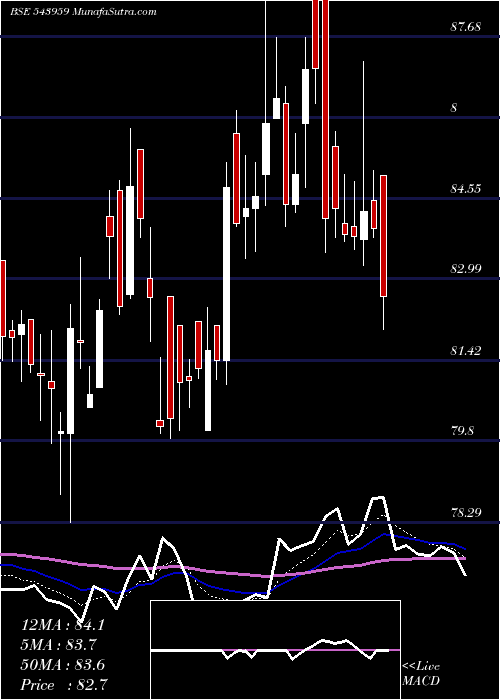Click the 50MA : 83.6 readout
This screenshot has height=700, width=500.
[63, 664]
